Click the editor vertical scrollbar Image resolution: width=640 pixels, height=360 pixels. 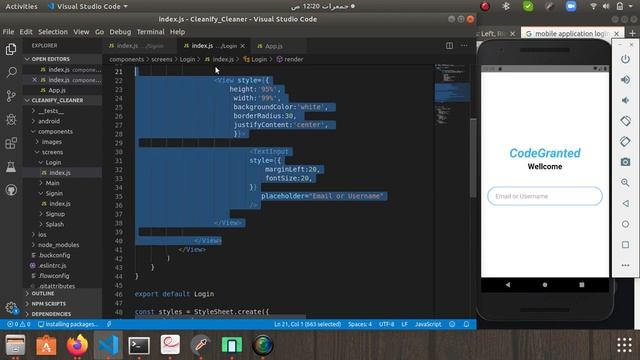tap(473, 158)
